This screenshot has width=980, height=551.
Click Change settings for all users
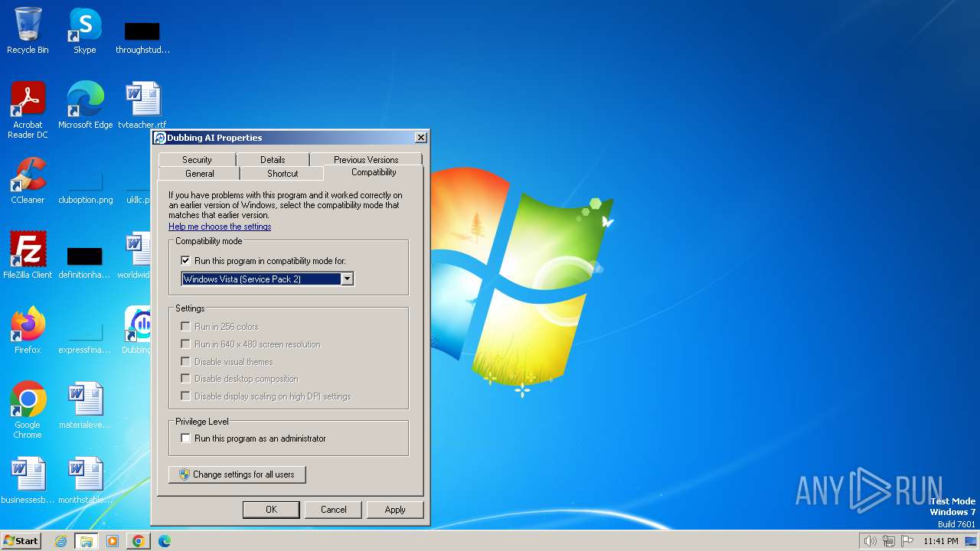(x=237, y=474)
